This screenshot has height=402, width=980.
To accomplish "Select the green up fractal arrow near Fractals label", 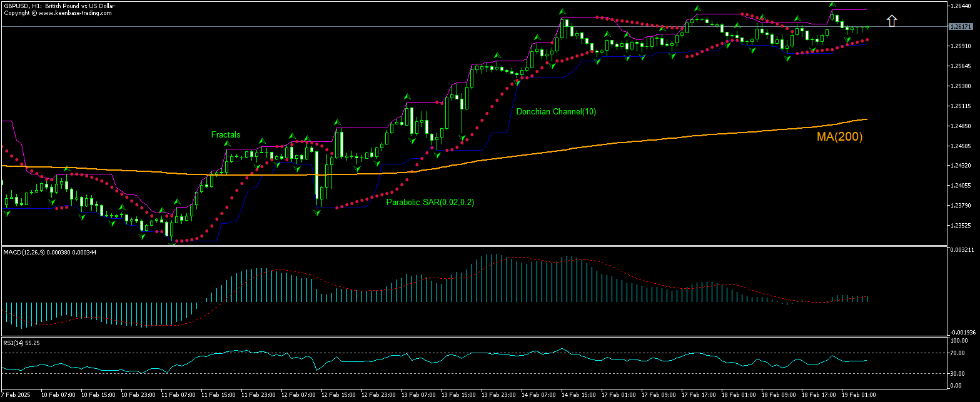I will 226,143.
